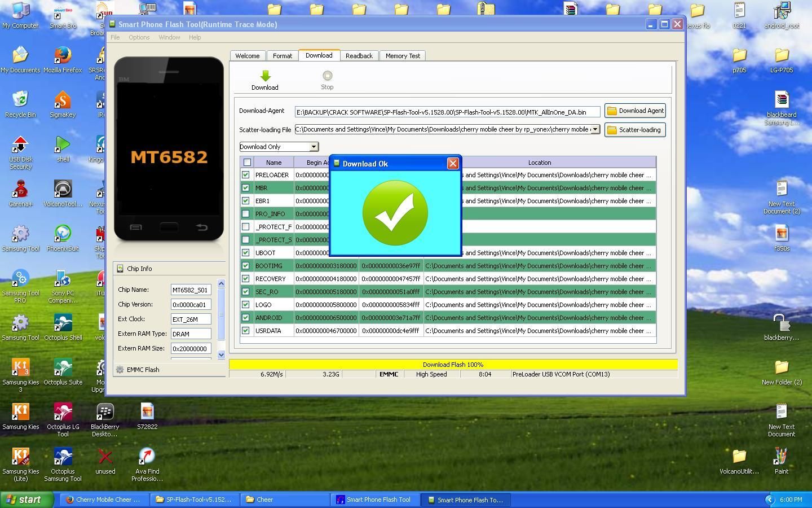812x508 pixels.
Task: Open Mozilla Firefox desktop icon
Action: [x=63, y=60]
